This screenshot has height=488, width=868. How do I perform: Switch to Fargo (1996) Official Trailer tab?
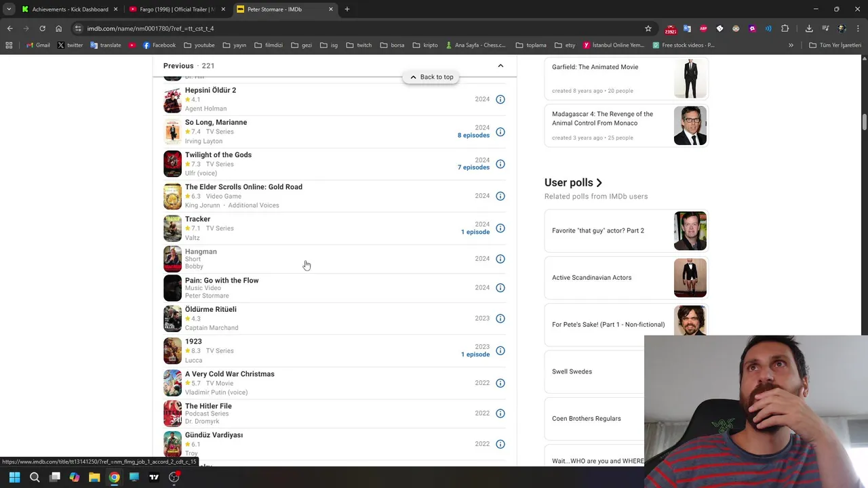pos(177,9)
